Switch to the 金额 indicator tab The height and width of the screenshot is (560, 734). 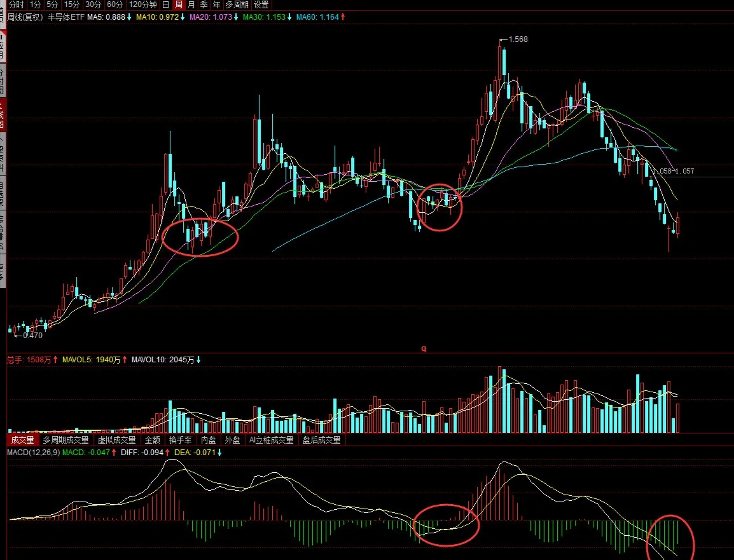tap(152, 440)
